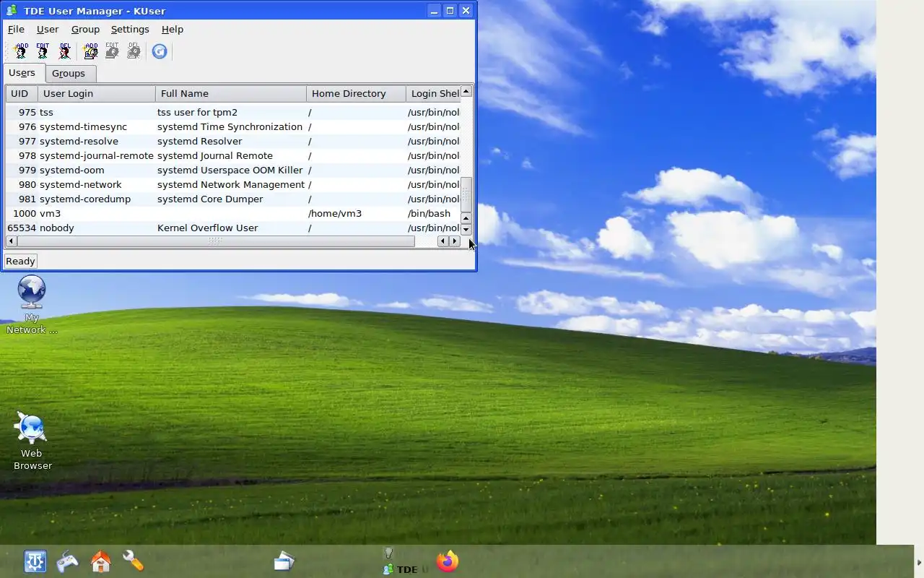Click the panel hide arrow at far right edge
The height and width of the screenshot is (578, 924).
(x=918, y=562)
